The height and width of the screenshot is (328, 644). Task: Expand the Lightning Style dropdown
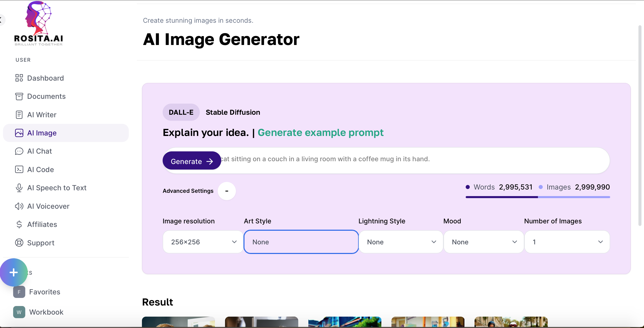click(x=401, y=242)
